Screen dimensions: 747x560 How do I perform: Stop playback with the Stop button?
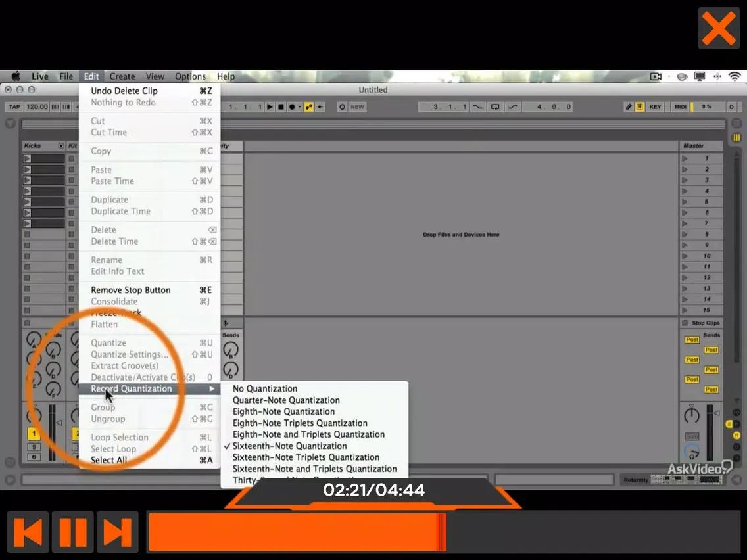[x=281, y=106]
